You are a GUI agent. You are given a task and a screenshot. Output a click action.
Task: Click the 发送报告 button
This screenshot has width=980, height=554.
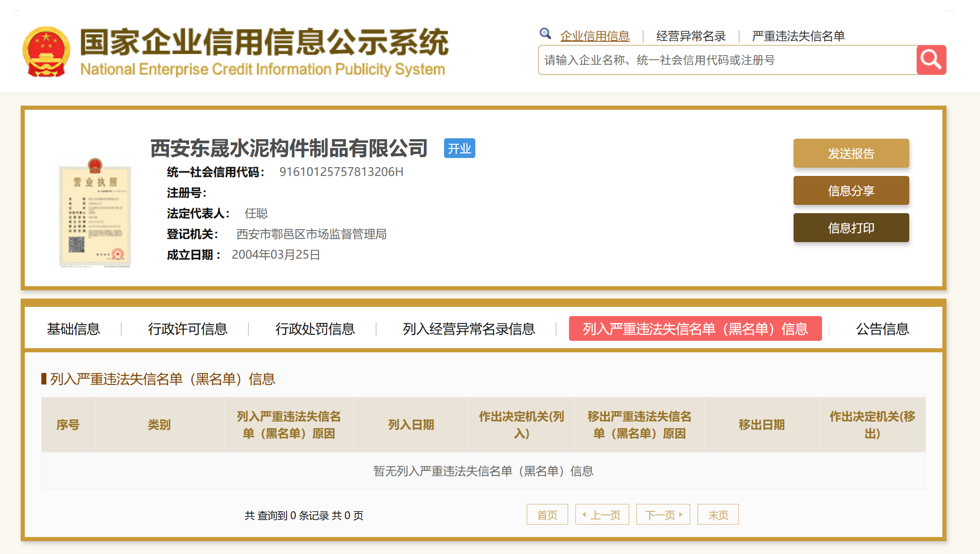(x=851, y=153)
